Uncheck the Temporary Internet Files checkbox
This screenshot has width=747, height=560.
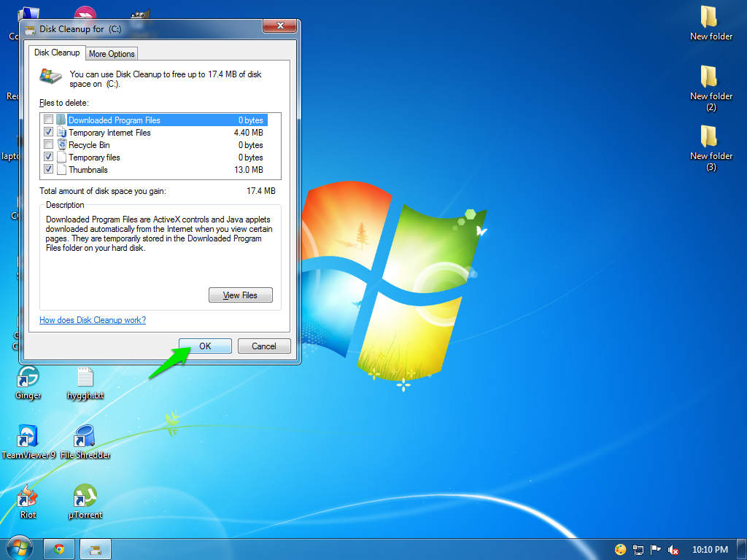(48, 131)
